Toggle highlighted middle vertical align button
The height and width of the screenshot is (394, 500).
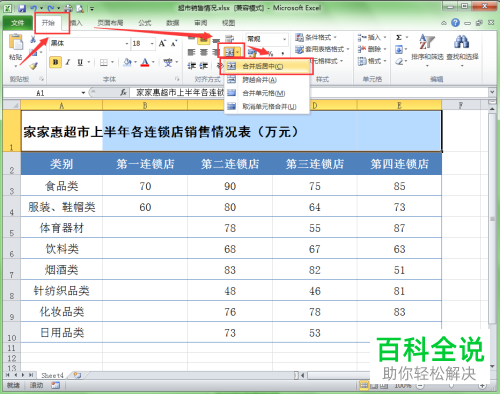tap(204, 40)
